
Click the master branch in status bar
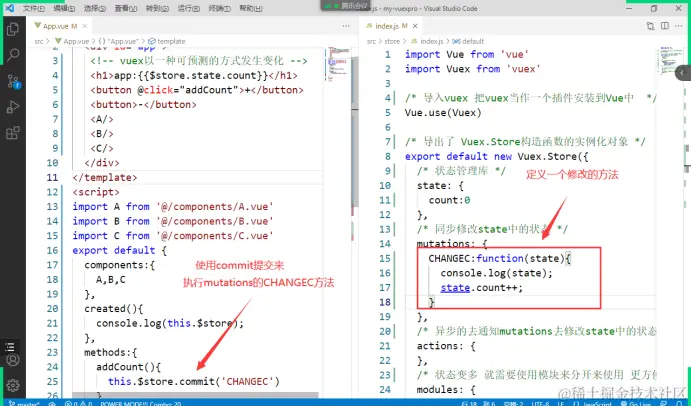[24, 403]
